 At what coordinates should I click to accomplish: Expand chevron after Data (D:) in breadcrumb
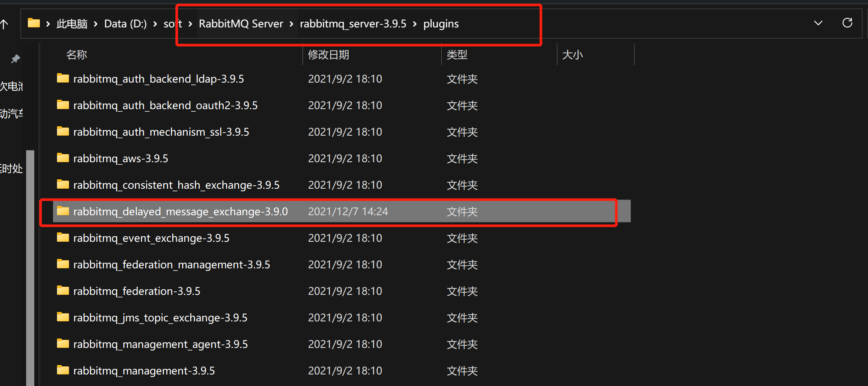tap(155, 24)
